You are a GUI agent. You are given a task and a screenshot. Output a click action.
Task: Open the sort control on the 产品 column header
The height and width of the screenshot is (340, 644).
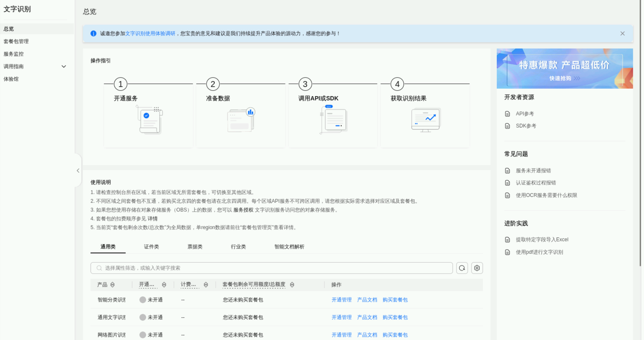coord(113,284)
